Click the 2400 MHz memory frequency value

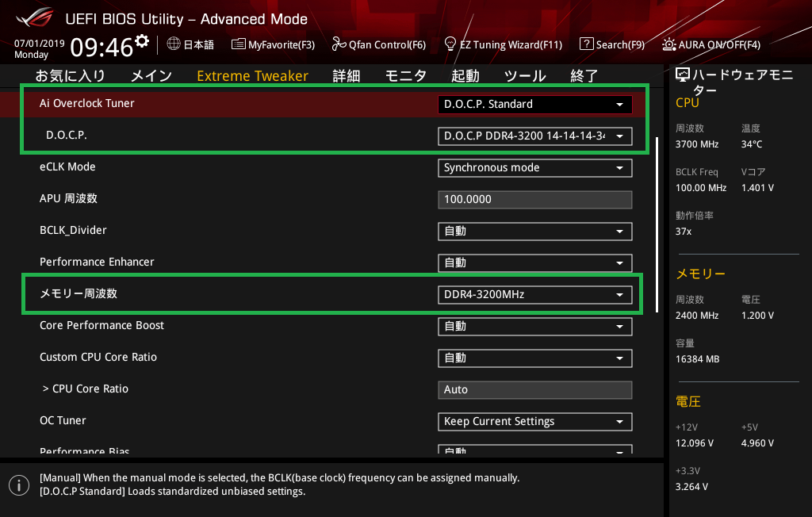click(x=697, y=316)
